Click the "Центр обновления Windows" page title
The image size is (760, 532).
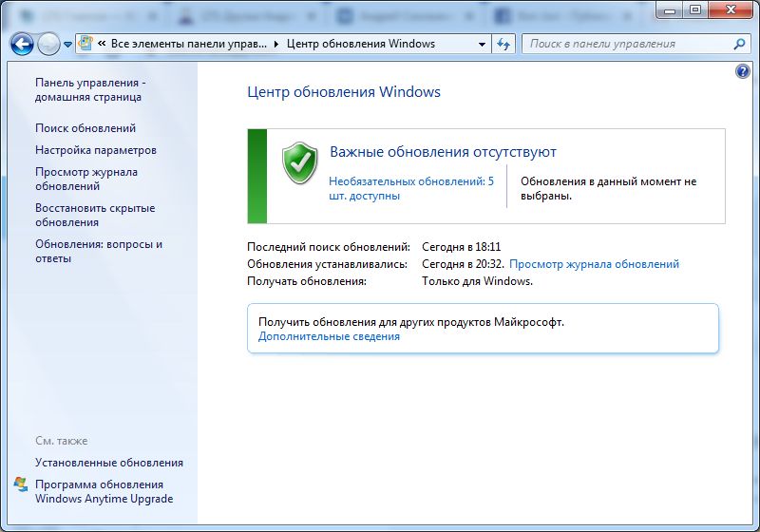344,91
